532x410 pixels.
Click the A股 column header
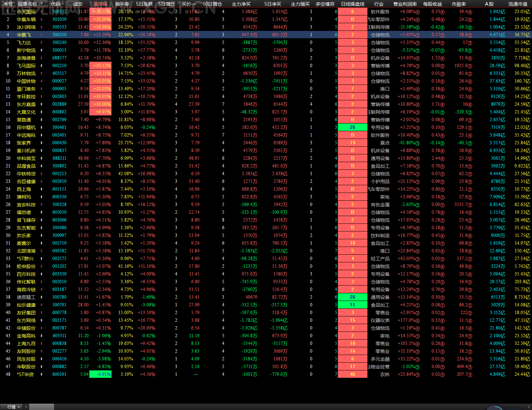point(489,4)
